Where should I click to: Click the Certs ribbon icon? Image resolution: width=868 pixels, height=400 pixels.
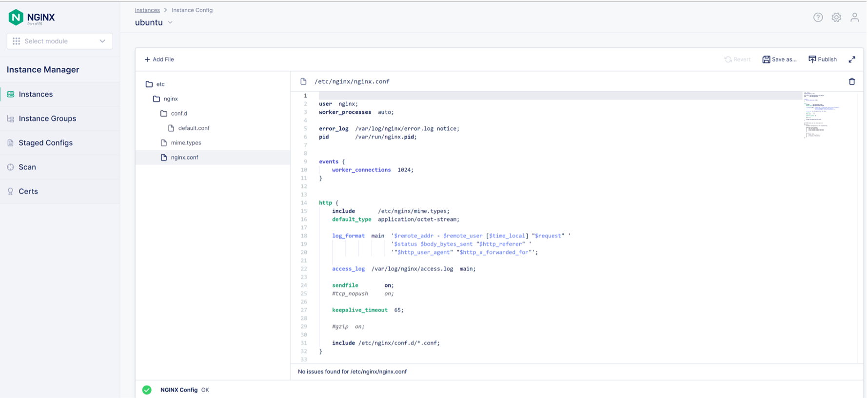(10, 192)
